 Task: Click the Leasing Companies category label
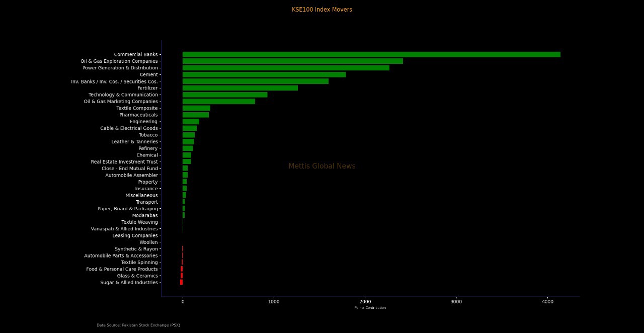click(135, 235)
